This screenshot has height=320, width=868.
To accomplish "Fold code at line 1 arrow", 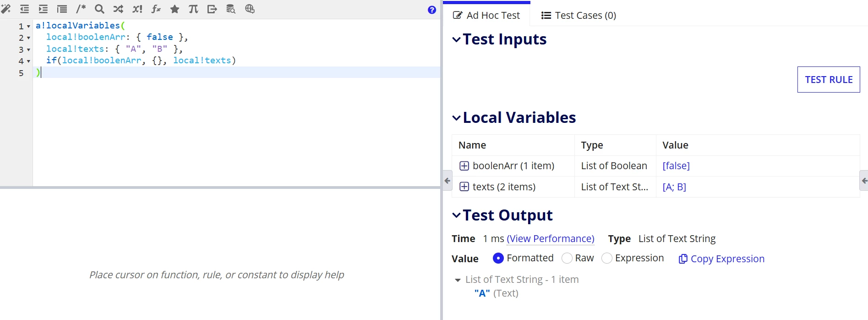I will coord(28,27).
